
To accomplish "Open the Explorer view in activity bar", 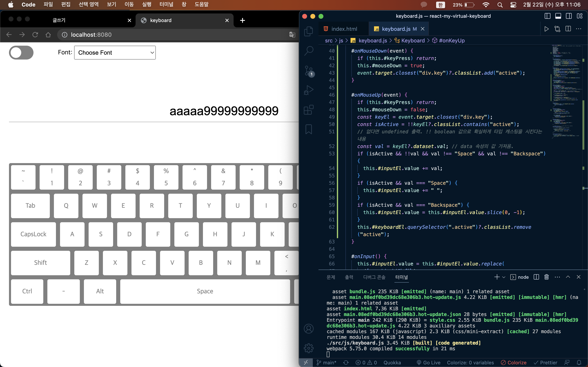I will point(308,31).
